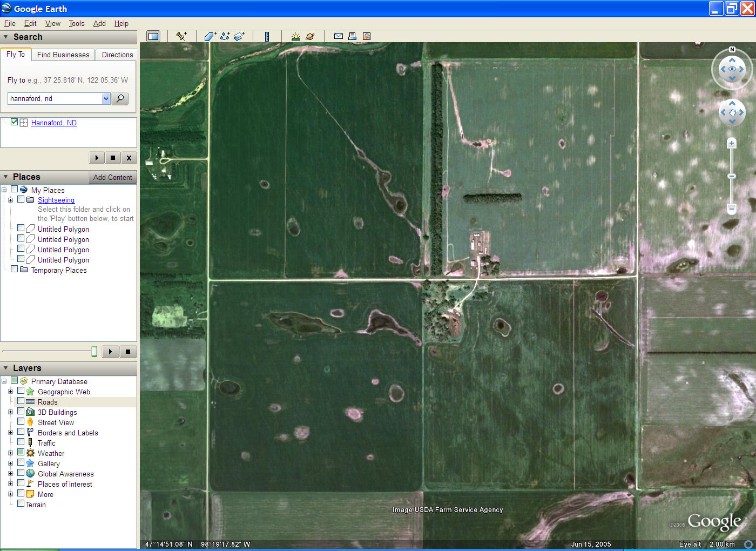This screenshot has width=756, height=551.
Task: Open the Hannaford, ND result link
Action: tap(54, 123)
